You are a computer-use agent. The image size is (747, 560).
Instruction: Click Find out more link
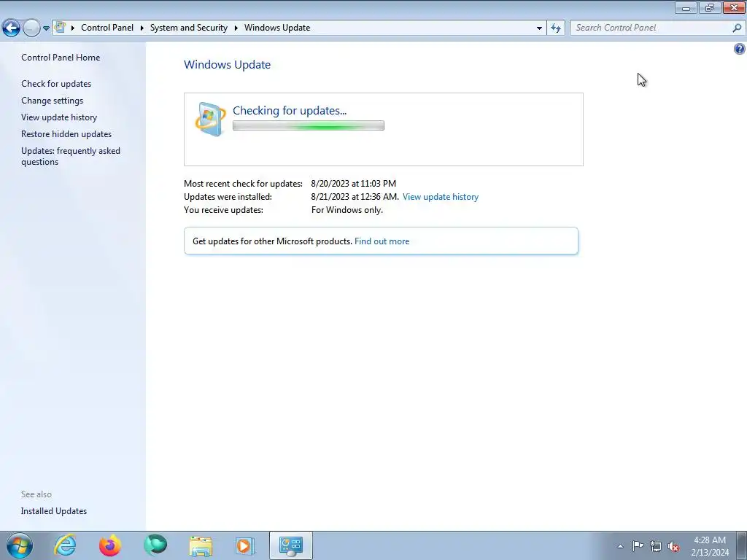point(382,241)
